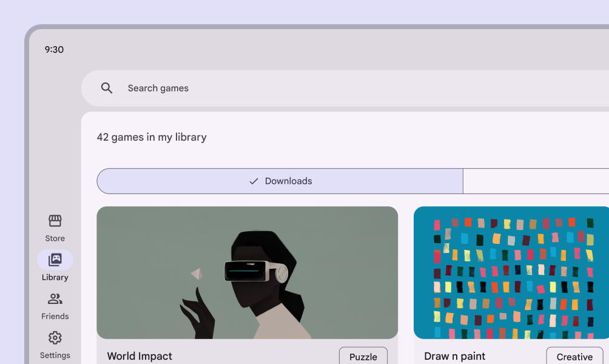The width and height of the screenshot is (609, 364).
Task: Click the checkmark in the Downloads segment
Action: tap(254, 181)
